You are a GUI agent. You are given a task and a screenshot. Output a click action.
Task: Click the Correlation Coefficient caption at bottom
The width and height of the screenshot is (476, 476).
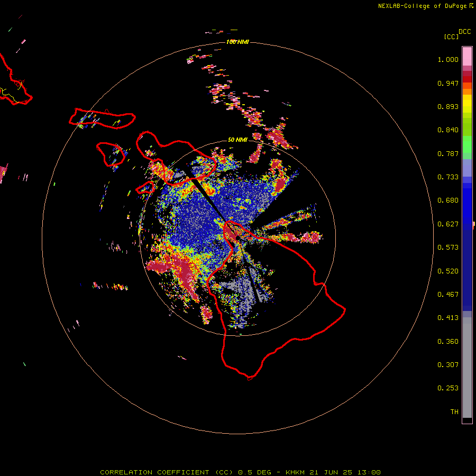click(x=240, y=472)
